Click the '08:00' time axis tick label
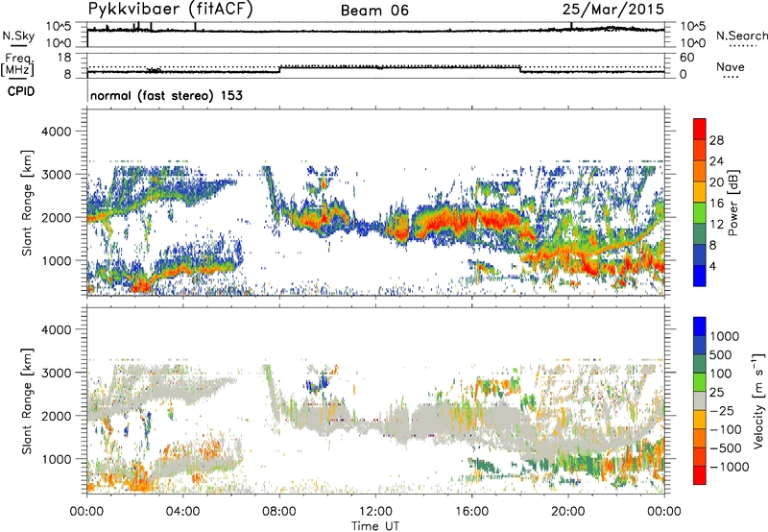 pyautogui.click(x=279, y=511)
